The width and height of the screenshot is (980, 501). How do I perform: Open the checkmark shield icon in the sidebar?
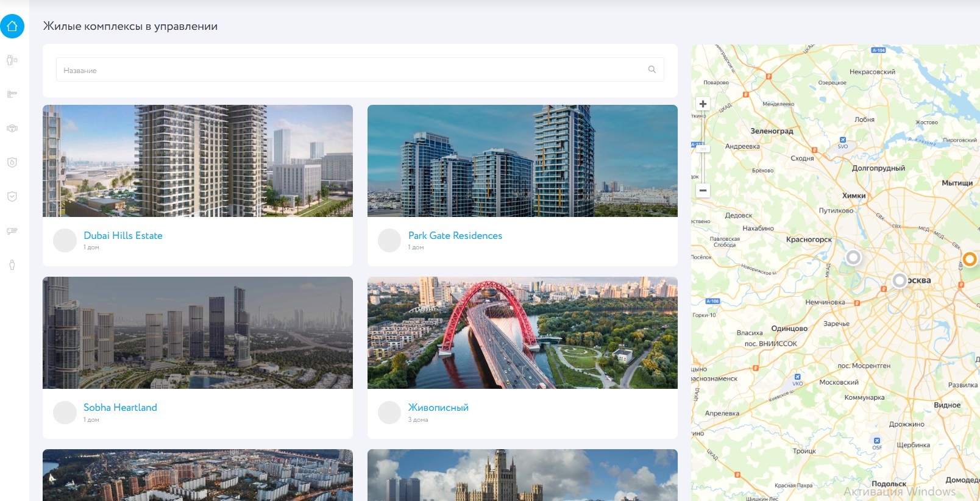[x=12, y=196]
